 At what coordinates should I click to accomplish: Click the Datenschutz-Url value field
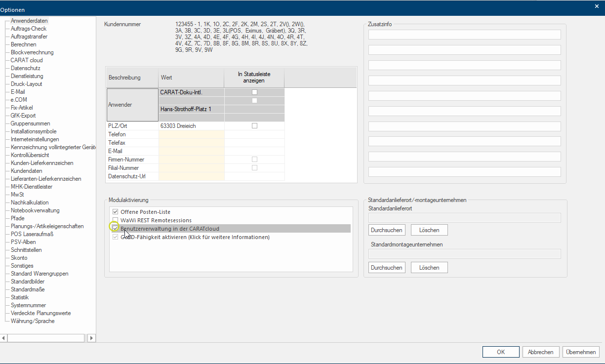[x=192, y=176]
